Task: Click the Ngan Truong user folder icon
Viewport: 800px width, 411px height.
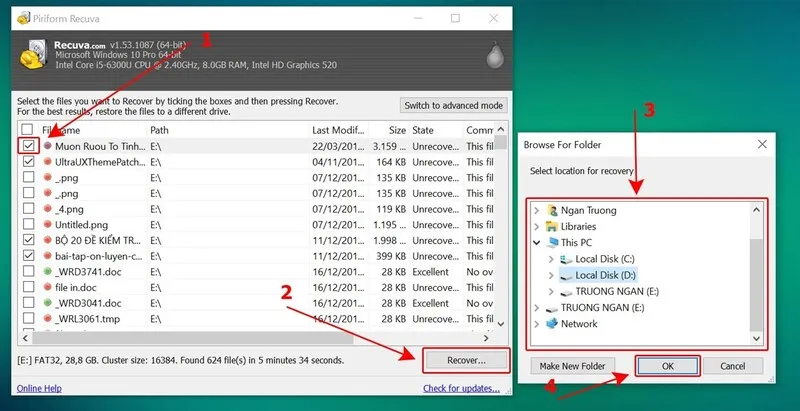Action: click(552, 211)
